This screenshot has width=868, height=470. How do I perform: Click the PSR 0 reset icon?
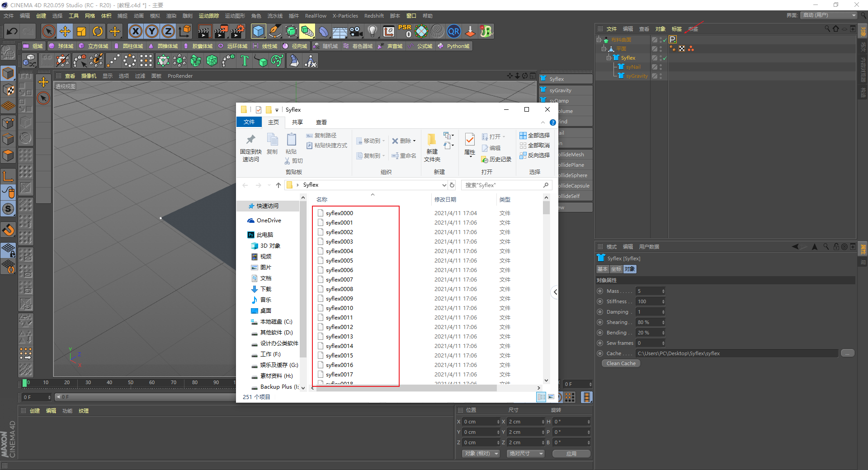(405, 31)
